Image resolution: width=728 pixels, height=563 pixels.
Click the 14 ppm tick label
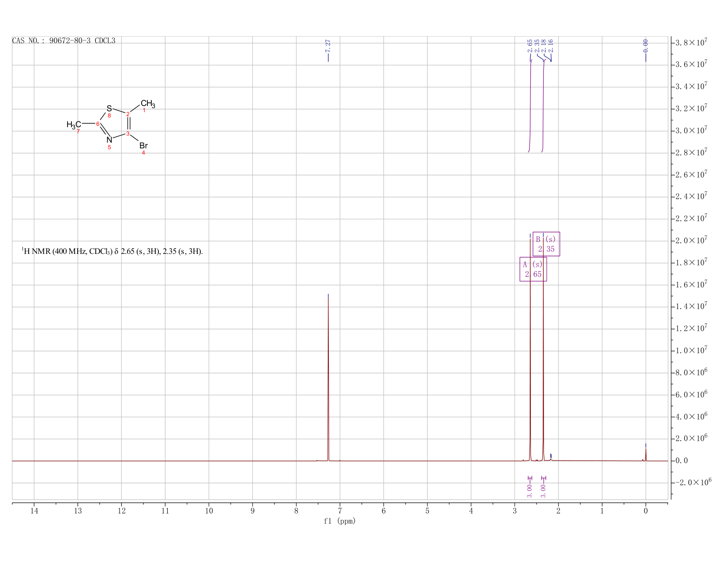click(x=34, y=511)
